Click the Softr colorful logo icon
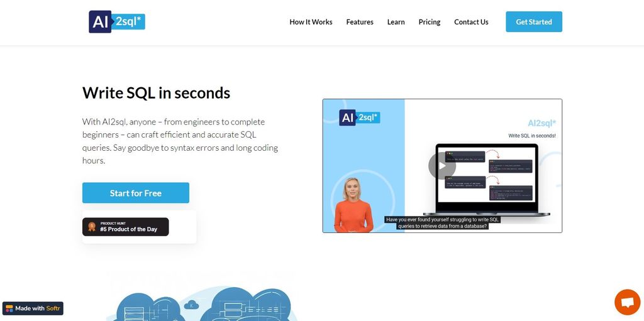The height and width of the screenshot is (321, 644). 9,308
